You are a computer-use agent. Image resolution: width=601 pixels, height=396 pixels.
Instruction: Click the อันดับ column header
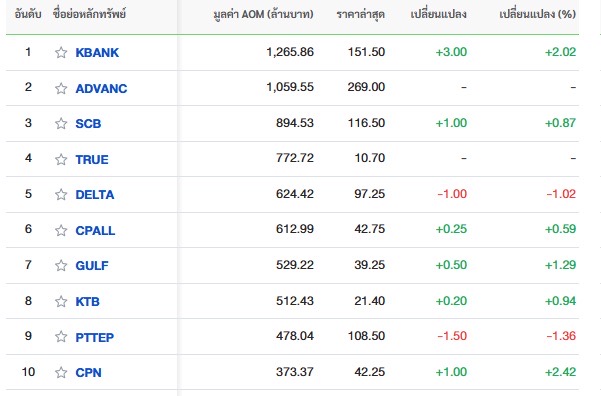28,15
